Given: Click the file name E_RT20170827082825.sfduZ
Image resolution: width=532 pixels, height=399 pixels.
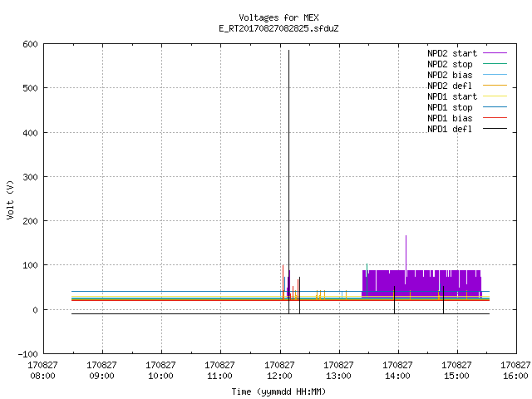Looking at the screenshot, I should click(x=278, y=28).
